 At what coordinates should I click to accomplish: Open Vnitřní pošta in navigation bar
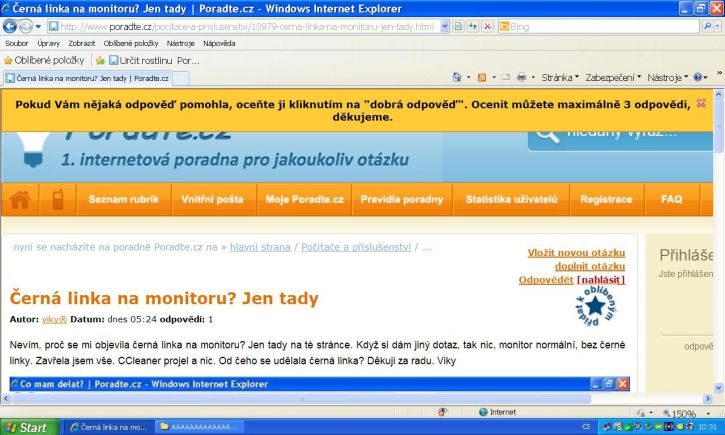pyautogui.click(x=212, y=200)
